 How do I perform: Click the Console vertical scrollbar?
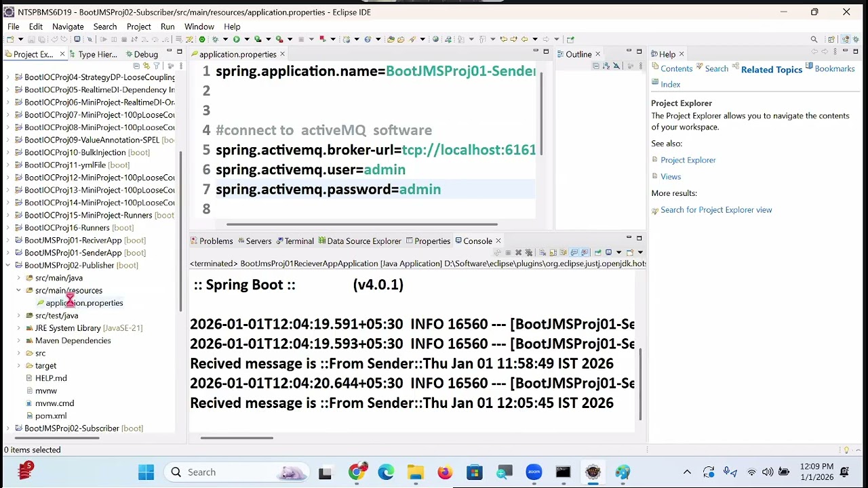tap(641, 384)
